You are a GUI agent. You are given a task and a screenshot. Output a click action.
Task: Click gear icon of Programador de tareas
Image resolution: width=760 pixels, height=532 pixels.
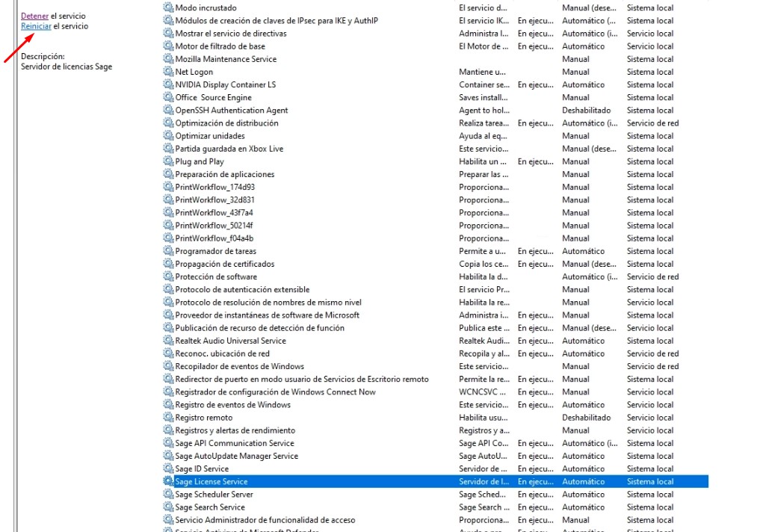click(167, 251)
